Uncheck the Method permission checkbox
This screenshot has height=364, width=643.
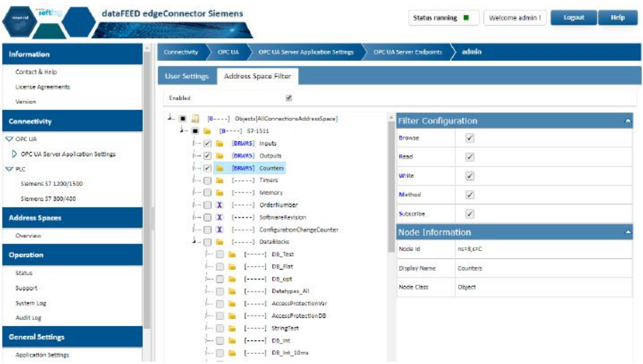coord(470,195)
